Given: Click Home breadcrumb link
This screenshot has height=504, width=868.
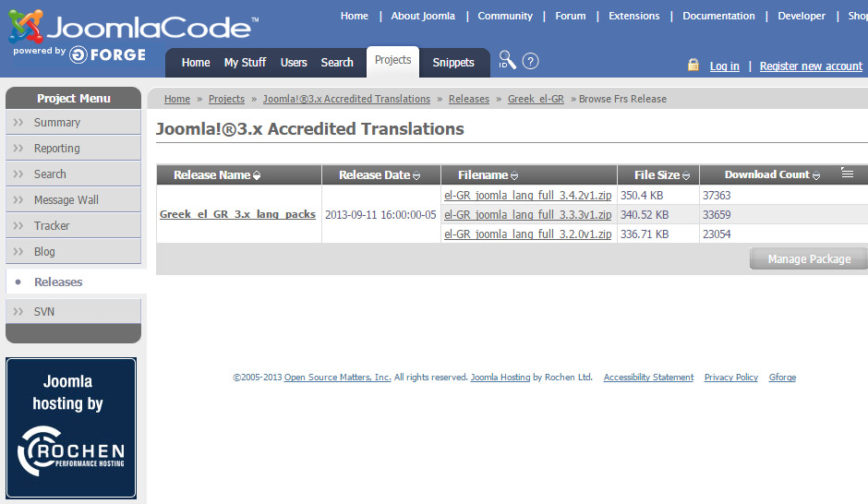Looking at the screenshot, I should [x=177, y=99].
